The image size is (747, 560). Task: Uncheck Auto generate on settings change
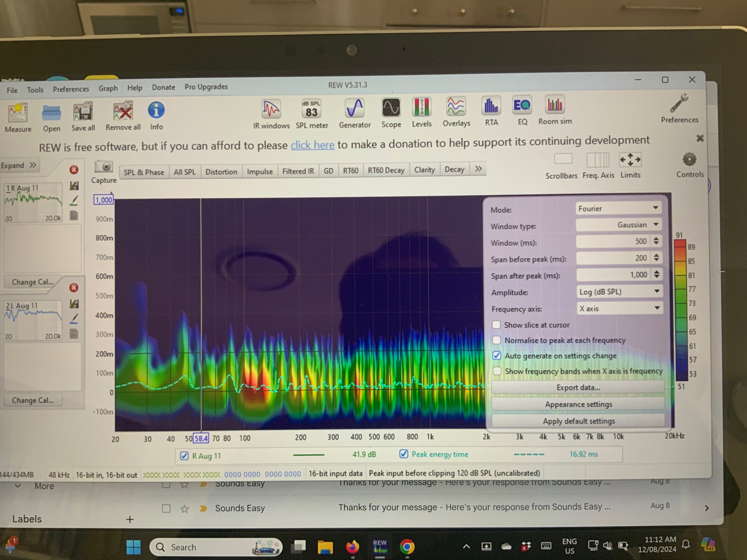click(x=497, y=355)
